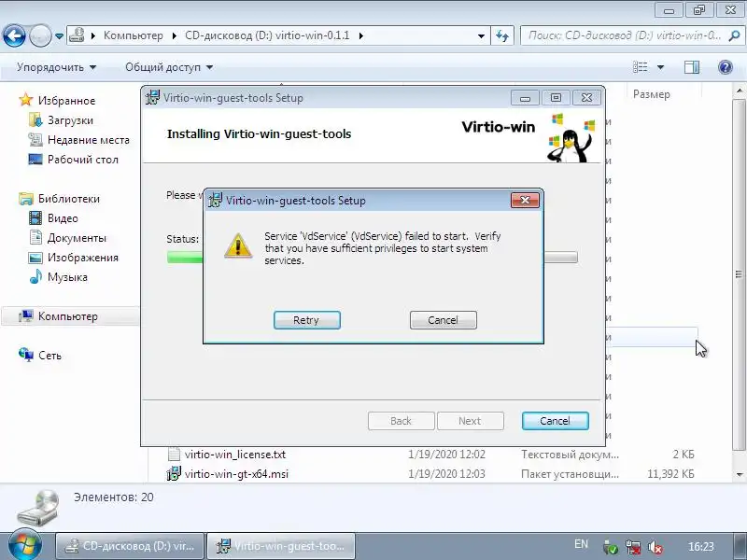Click the Музыка note icon
The image size is (747, 560).
point(35,276)
